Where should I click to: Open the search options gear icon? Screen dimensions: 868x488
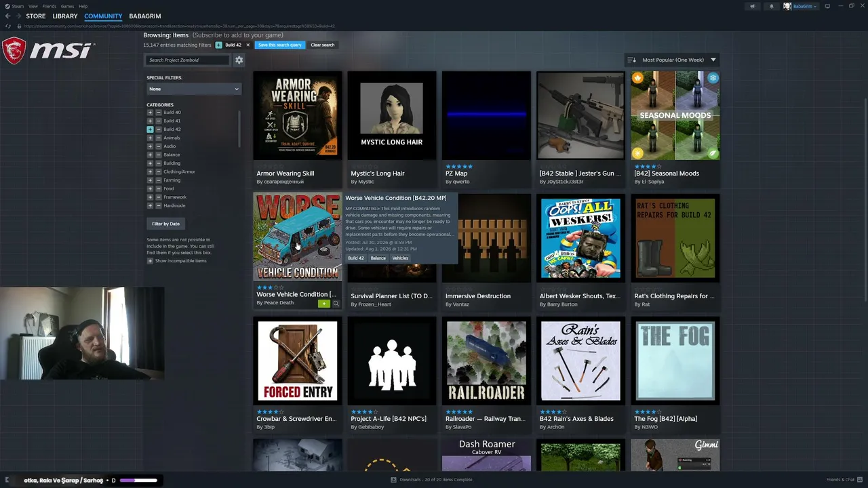coord(239,60)
